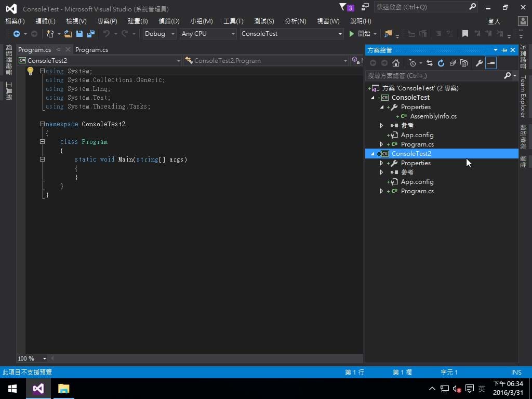Open File Explorer from the taskbar

coord(63,389)
